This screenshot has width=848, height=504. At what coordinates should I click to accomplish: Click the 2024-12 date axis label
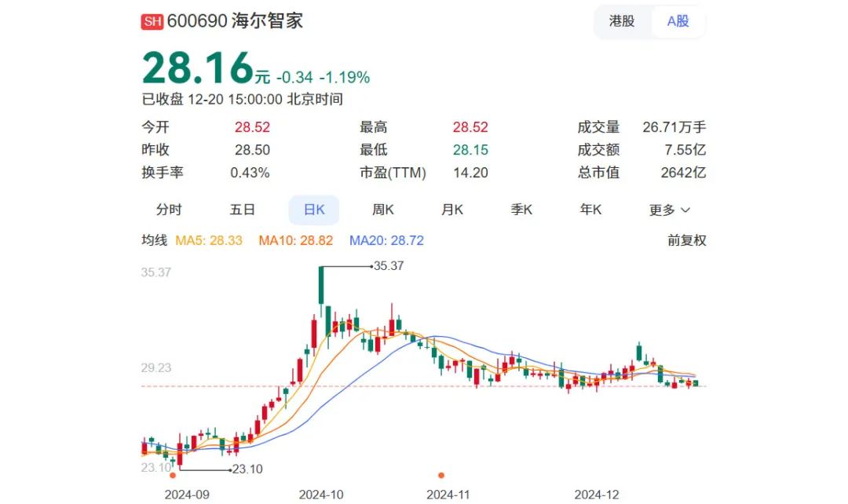(597, 495)
